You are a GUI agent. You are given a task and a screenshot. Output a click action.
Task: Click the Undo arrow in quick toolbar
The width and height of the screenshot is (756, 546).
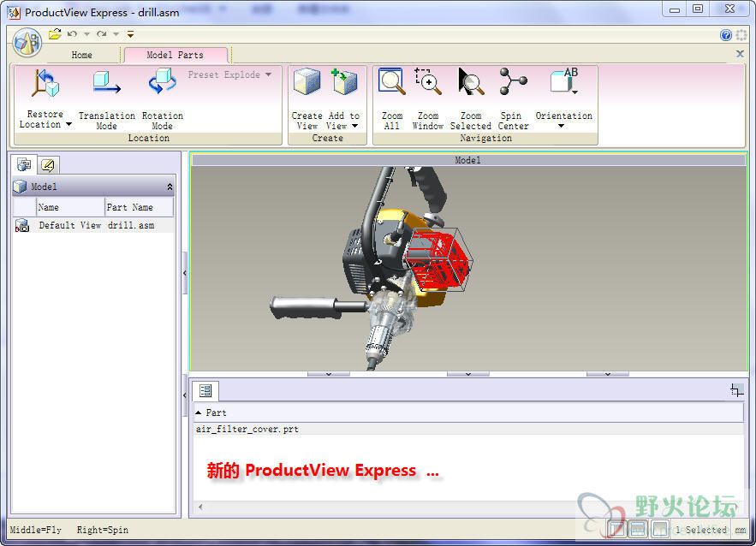[x=72, y=33]
